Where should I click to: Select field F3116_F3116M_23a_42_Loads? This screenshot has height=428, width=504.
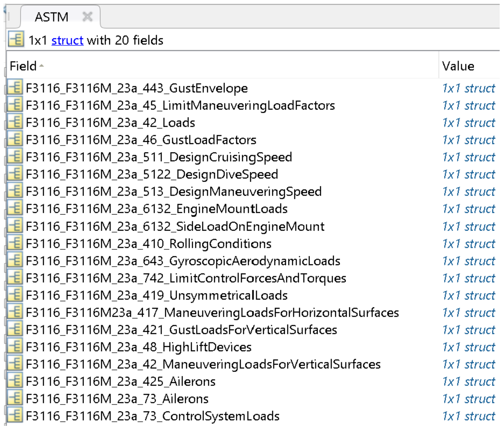110,123
